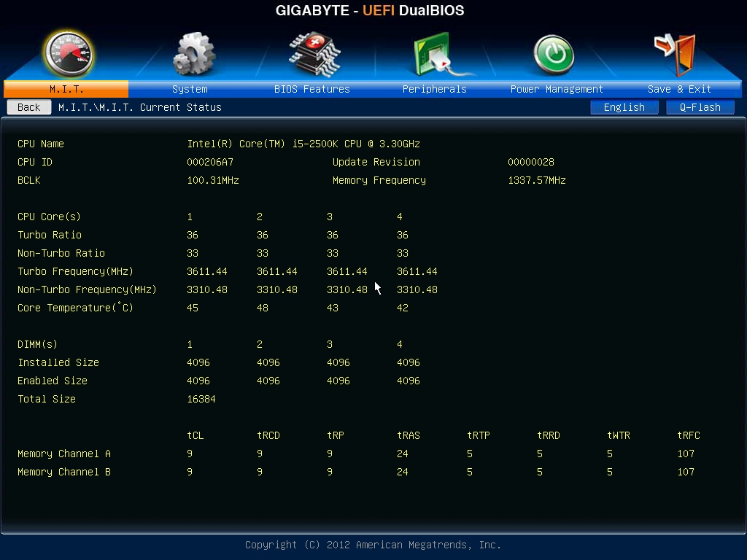Click the Non-Turbo Ratio row label
Screen dimensions: 747x560
pos(61,253)
